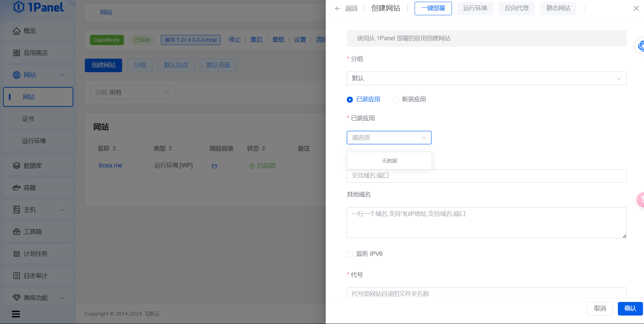This screenshot has height=324, width=644.
Task: Click the 返回 back arrow icon
Action: point(338,8)
